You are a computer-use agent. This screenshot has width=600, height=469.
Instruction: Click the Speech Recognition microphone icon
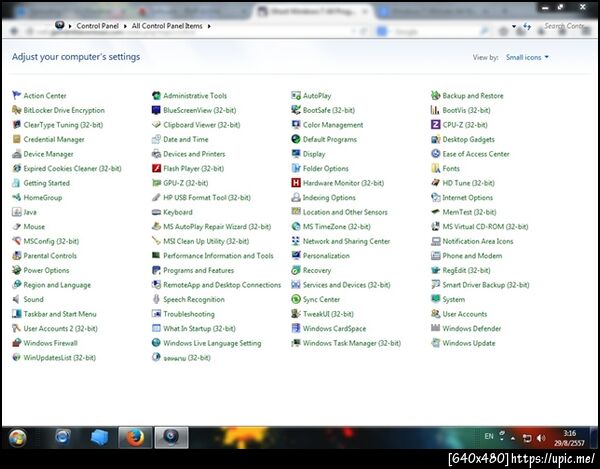click(x=156, y=299)
